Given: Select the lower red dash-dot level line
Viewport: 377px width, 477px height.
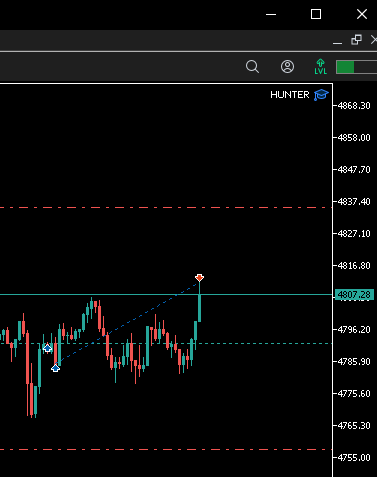Looking at the screenshot, I should 166,449.
